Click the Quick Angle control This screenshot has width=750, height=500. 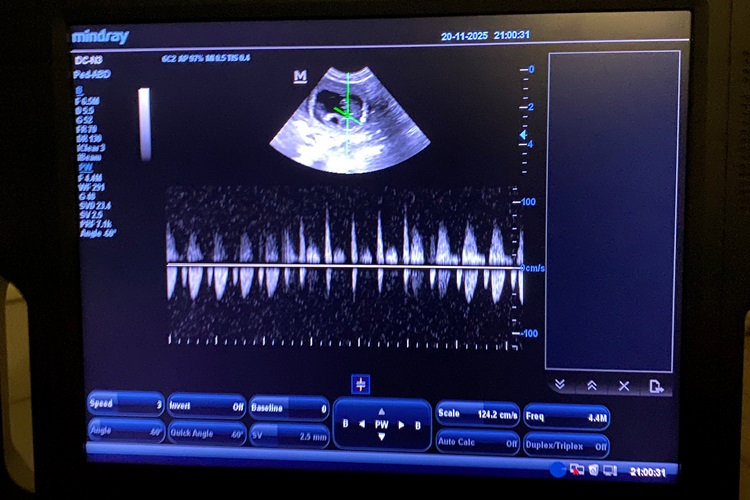[206, 435]
